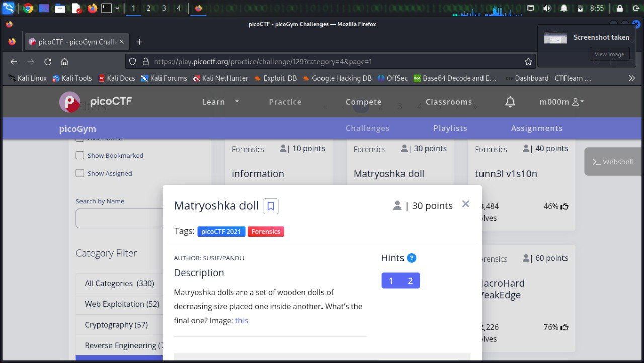Expand the Learn dropdown menu

coord(221,102)
